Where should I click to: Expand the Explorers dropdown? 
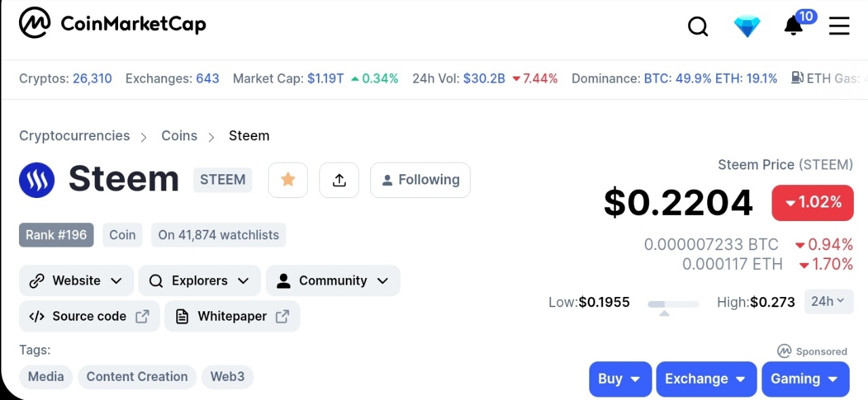pyautogui.click(x=199, y=281)
